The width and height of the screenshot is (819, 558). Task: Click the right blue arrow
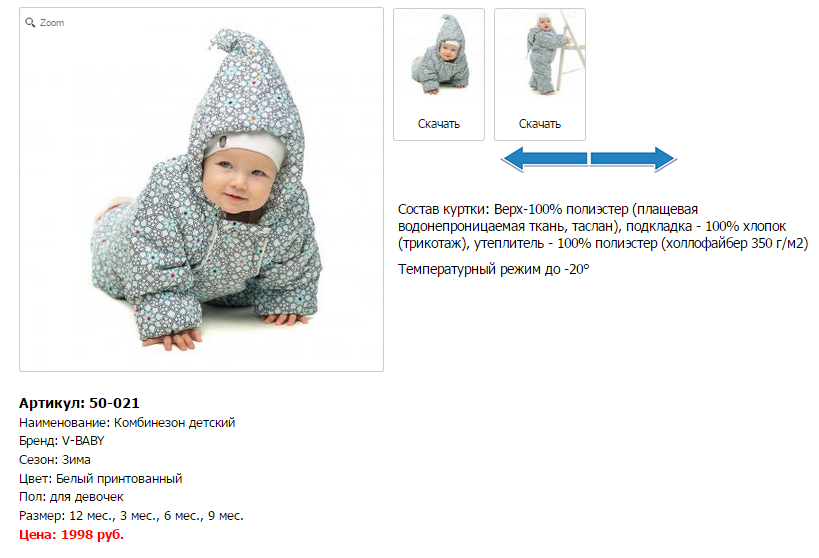(634, 159)
